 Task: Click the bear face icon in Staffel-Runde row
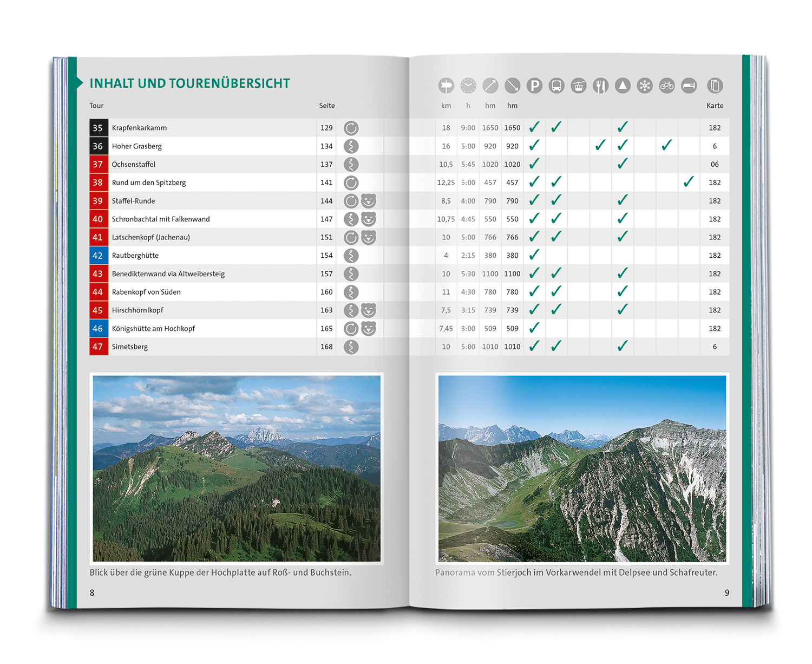click(369, 201)
